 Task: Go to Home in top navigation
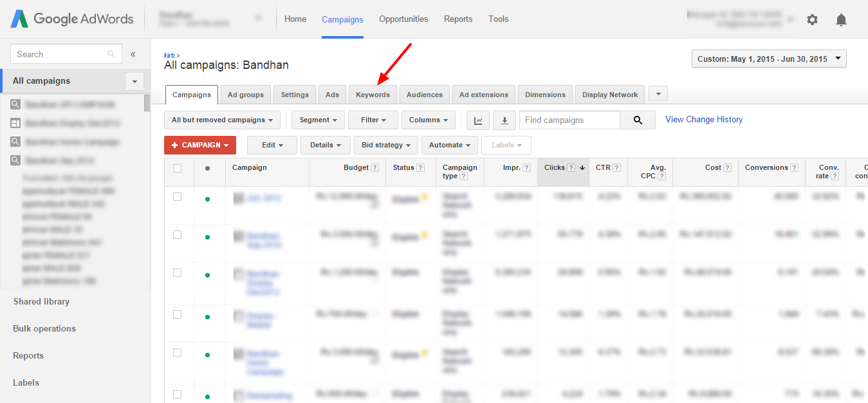(x=295, y=19)
